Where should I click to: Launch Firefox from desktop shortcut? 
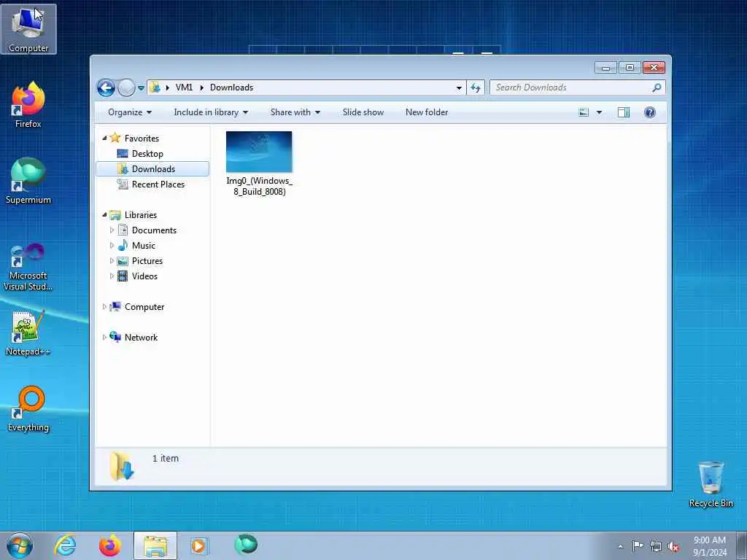pyautogui.click(x=28, y=105)
